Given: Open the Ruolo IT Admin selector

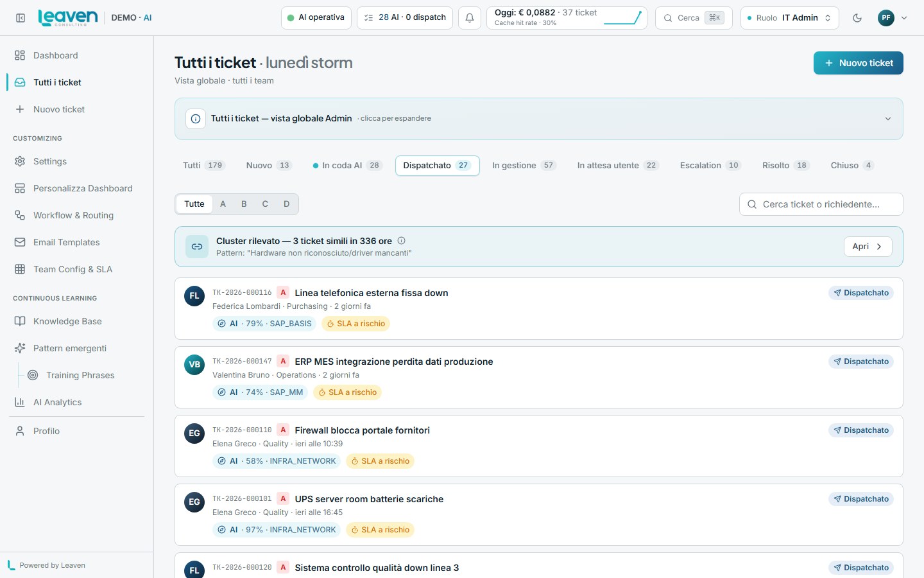Looking at the screenshot, I should [x=790, y=18].
